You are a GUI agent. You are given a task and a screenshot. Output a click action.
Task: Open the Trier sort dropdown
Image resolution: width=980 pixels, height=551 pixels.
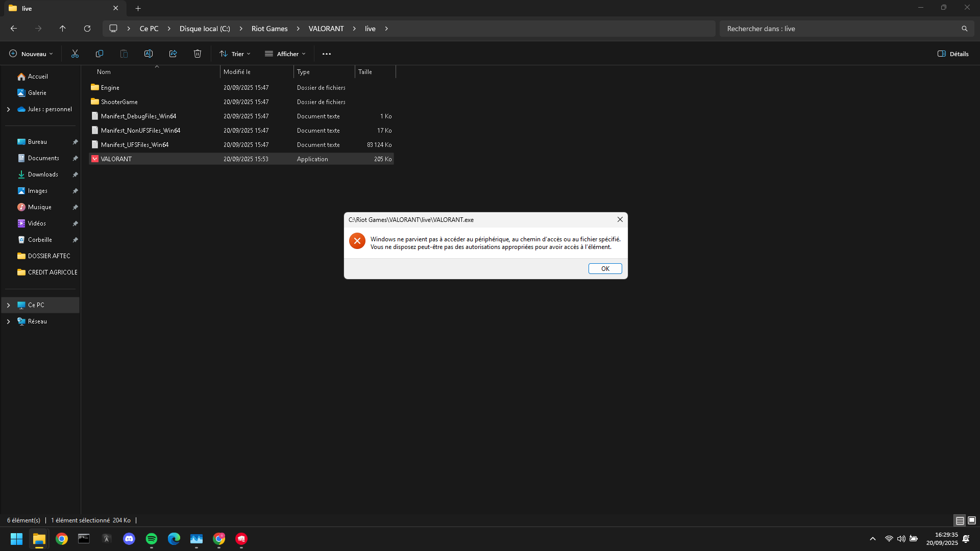pyautogui.click(x=235, y=54)
